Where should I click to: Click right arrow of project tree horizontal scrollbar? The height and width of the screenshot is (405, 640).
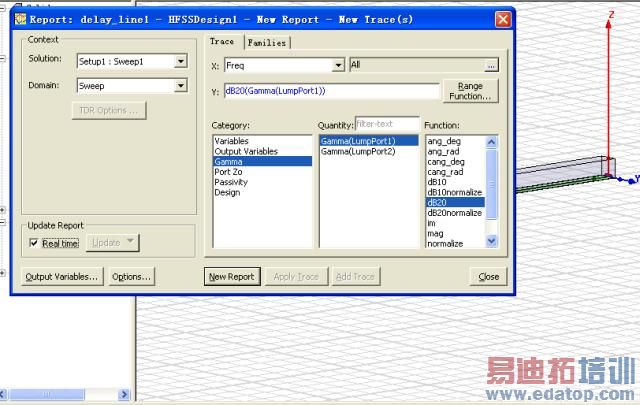[x=124, y=394]
